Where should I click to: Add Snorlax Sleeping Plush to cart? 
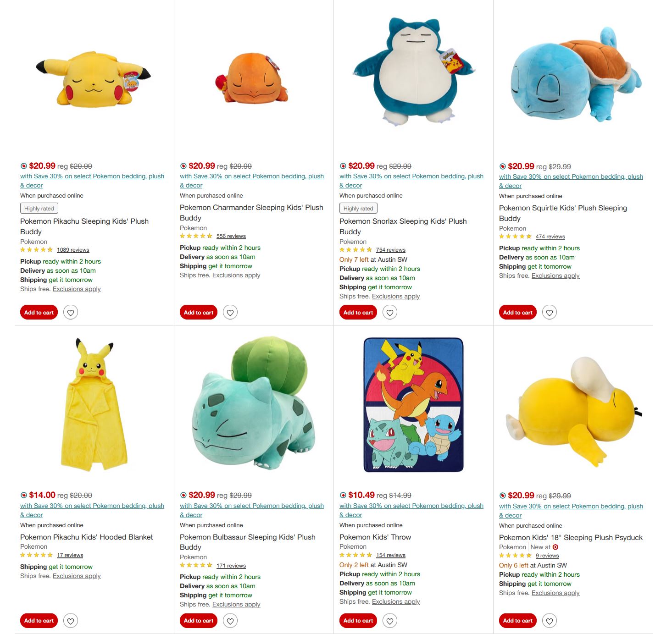coord(358,313)
